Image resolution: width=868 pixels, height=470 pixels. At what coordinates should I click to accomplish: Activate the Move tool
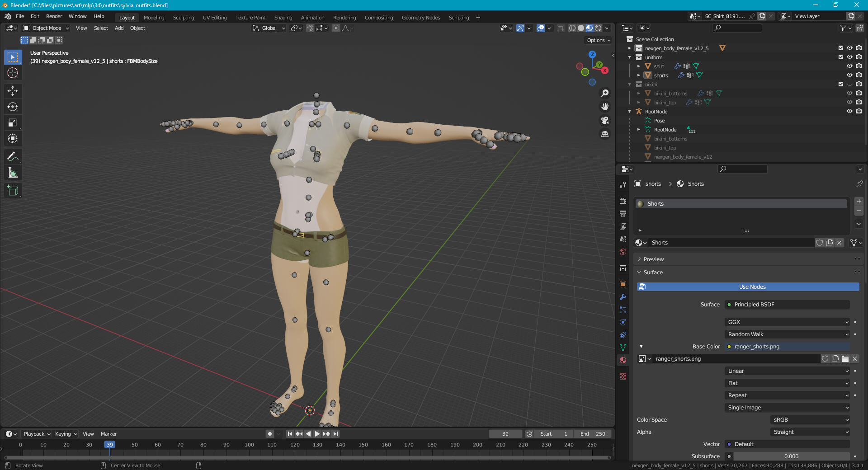13,91
